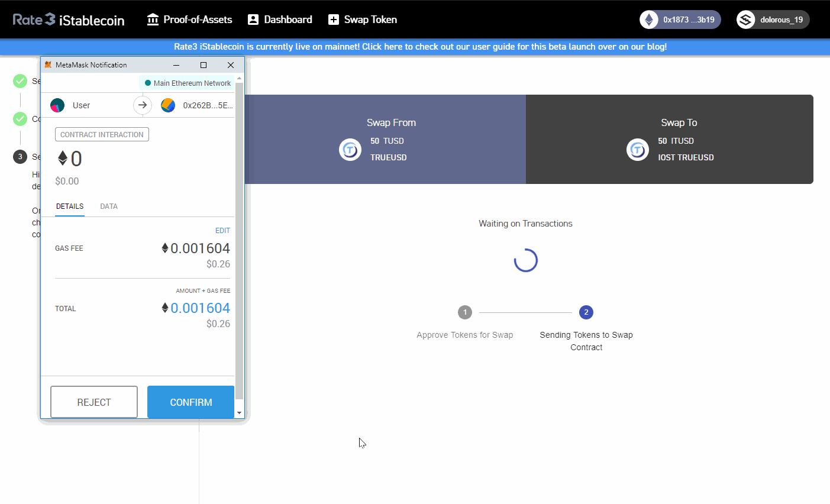Image resolution: width=830 pixels, height=504 pixels.
Task: Click the Main Ethereum Network indicator
Action: (x=188, y=83)
